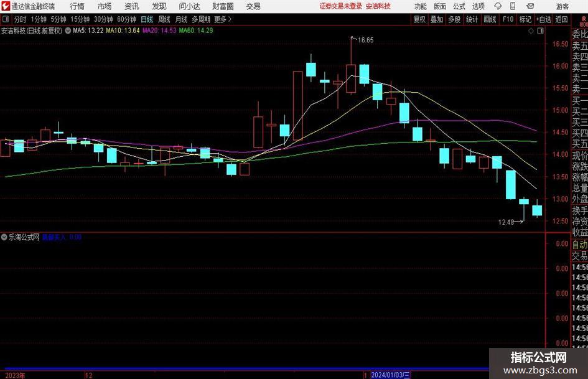The height and width of the screenshot is (379, 588).
Task: Switch to 15分钟 period
Action: 80,19
